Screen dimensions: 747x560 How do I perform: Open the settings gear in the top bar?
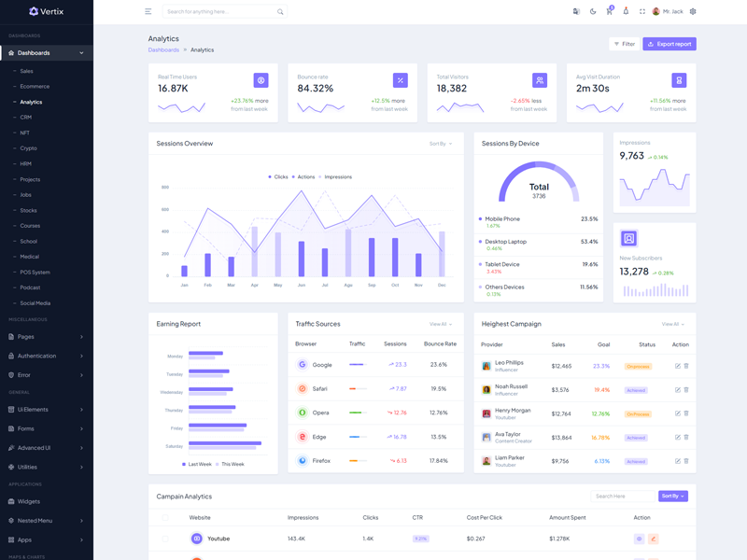pos(693,12)
